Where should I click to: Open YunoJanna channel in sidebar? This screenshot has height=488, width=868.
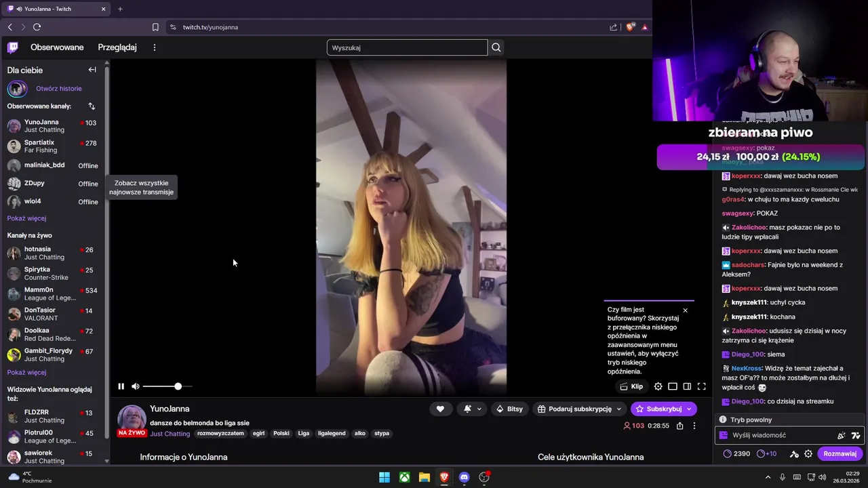coord(53,126)
